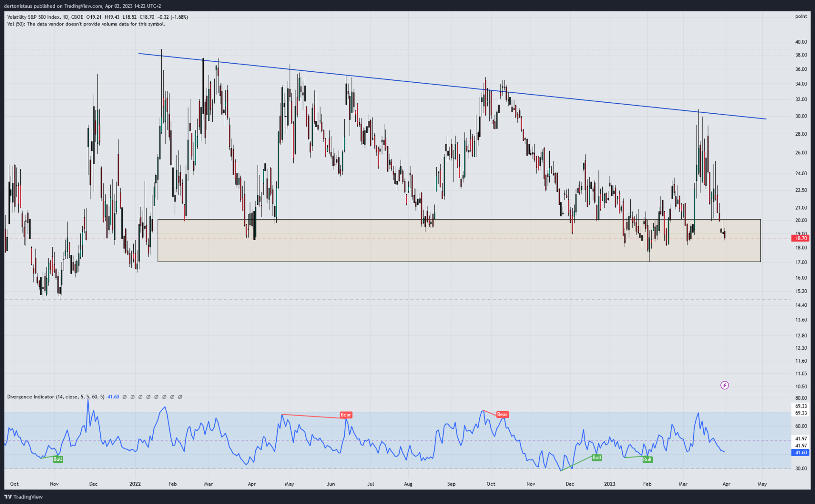Click the Bear label near June 2022

point(346,415)
